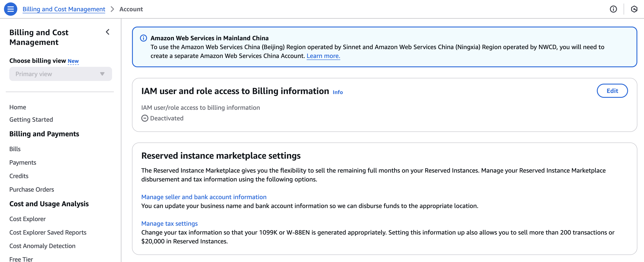Screen dimensions: 644x262
Task: Click Learn more about AWS China accounts
Action: point(323,56)
